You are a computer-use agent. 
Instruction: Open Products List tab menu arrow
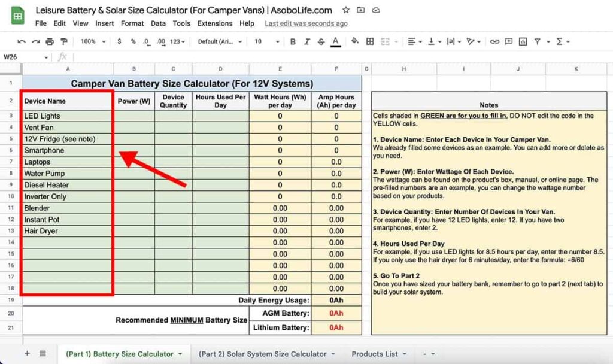click(x=405, y=354)
